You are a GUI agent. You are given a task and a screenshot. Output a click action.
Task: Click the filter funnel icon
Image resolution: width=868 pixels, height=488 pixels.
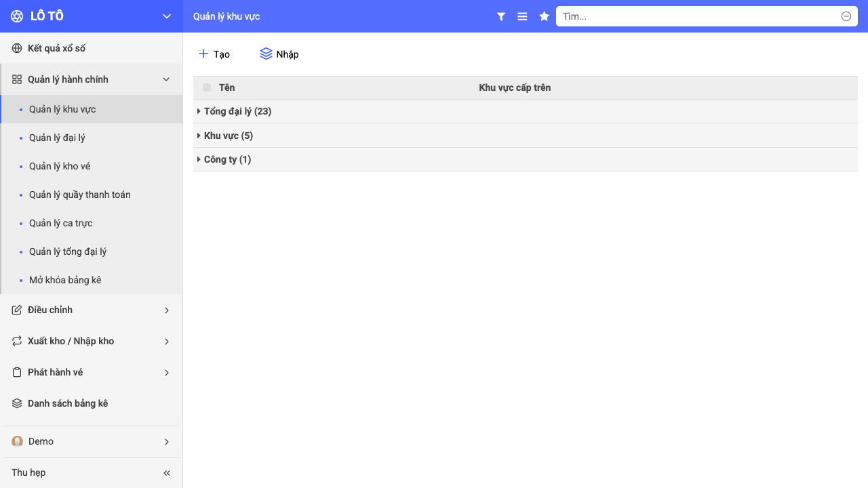(501, 16)
